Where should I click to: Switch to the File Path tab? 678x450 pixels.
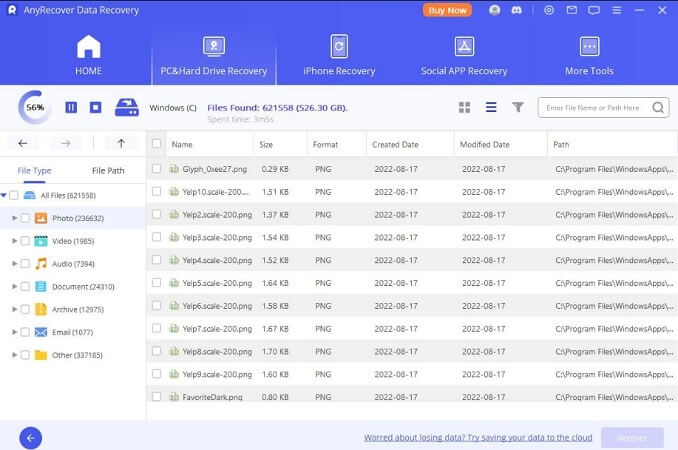click(x=108, y=171)
